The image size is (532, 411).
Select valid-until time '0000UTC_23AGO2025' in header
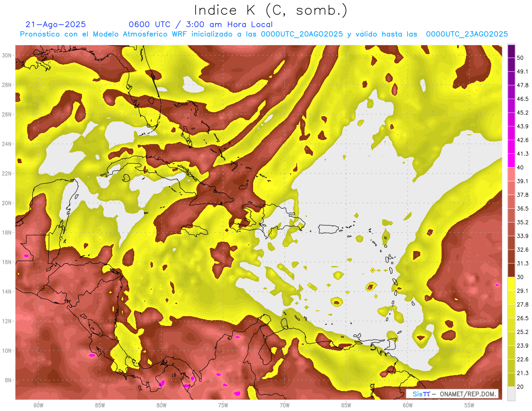467,34
